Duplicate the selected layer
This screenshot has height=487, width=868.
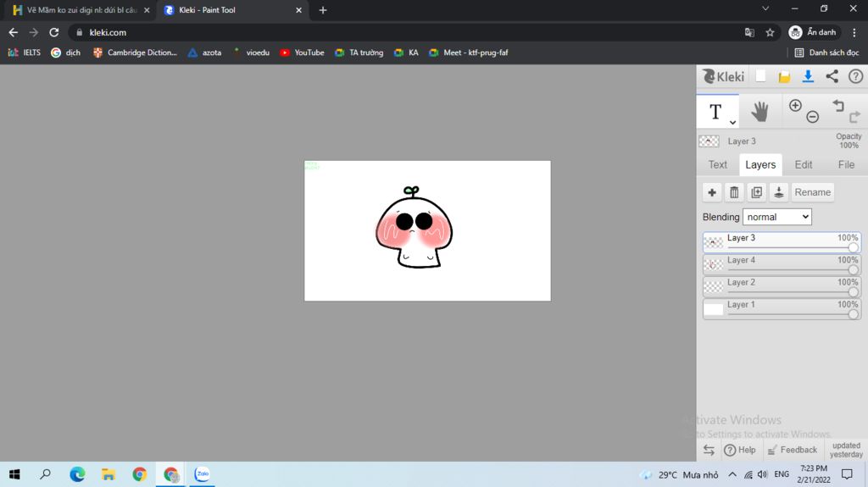[756, 192]
